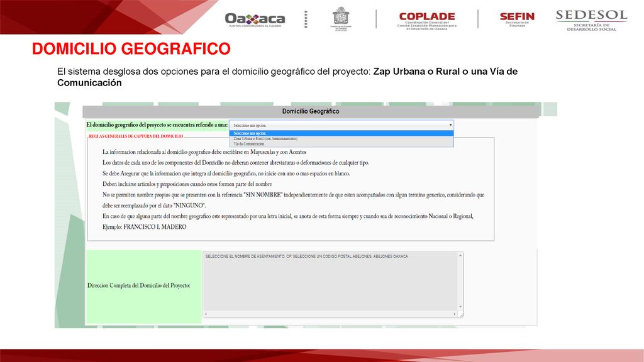Click the 'REGLAS GENERALES DE CAPTURA DEL DOMICILIO' red legend
Viewport: 644px width, 362px height.
pos(136,136)
